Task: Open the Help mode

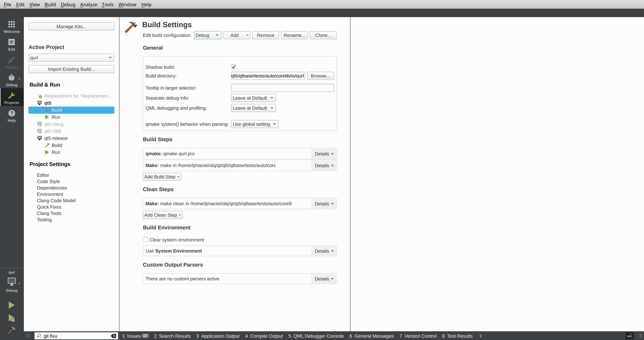Action: pyautogui.click(x=12, y=116)
